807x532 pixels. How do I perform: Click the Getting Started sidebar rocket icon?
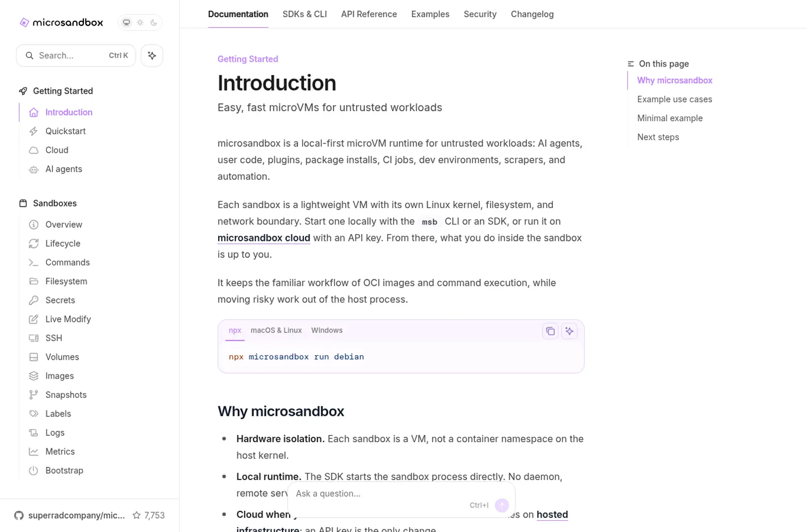[23, 91]
